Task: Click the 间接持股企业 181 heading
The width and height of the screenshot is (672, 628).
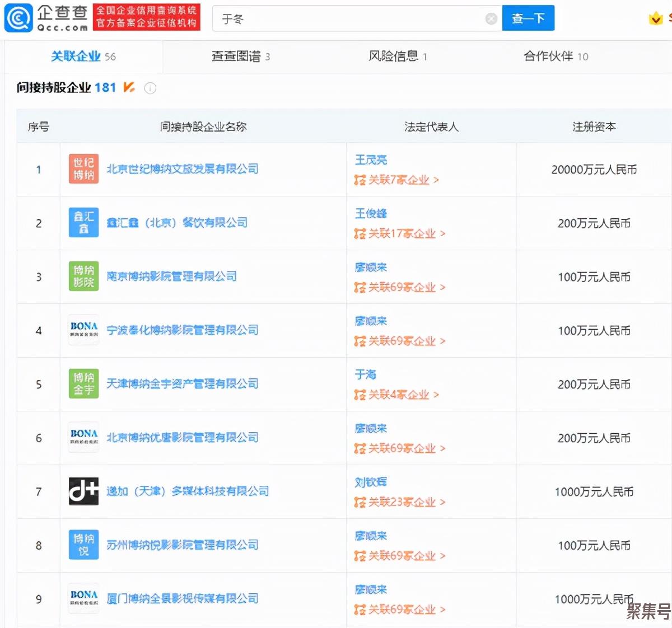Action: [66, 88]
